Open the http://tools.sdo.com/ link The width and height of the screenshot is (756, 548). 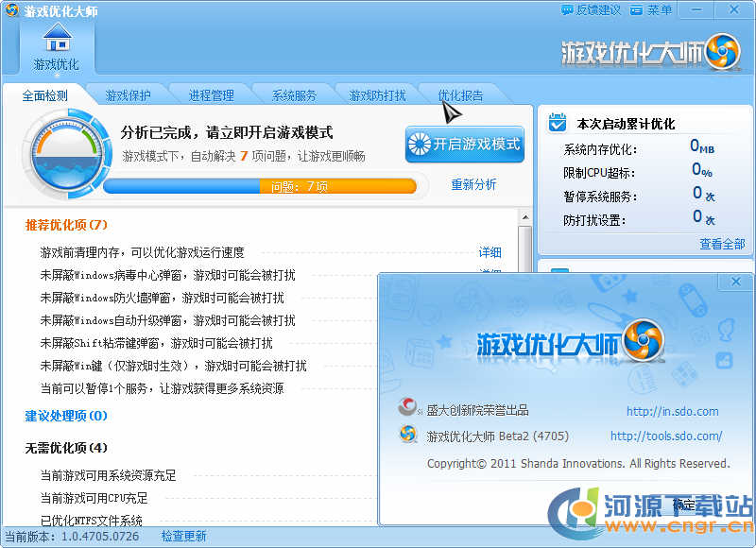(666, 436)
